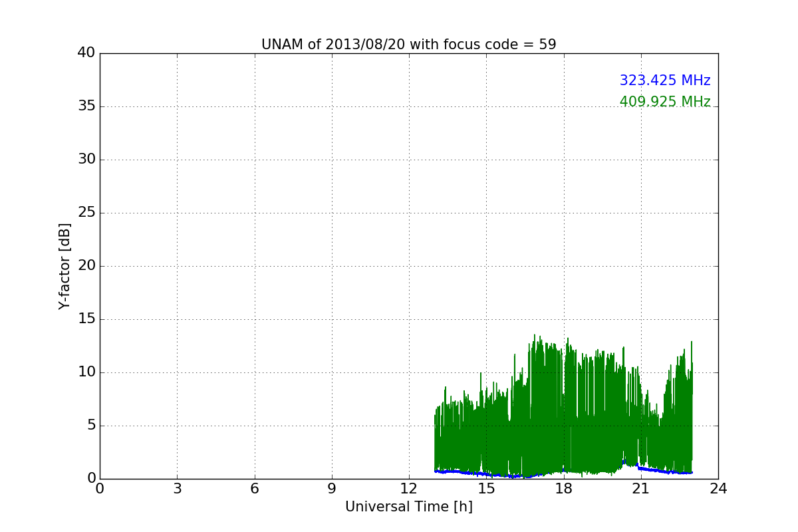The image size is (798, 532).
Task: Click the x-axis tick label 12
Action: 409,489
